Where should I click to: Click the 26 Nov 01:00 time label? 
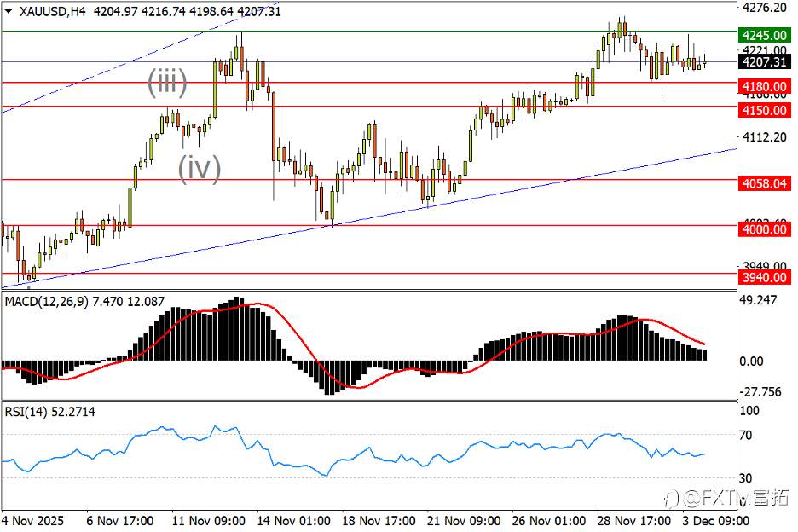(x=549, y=521)
